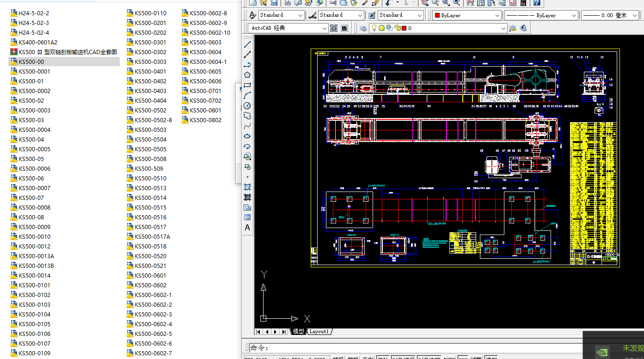Viewport: 644px width, 359px height.
Task: Switch to the Layout1 tab
Action: point(319,332)
